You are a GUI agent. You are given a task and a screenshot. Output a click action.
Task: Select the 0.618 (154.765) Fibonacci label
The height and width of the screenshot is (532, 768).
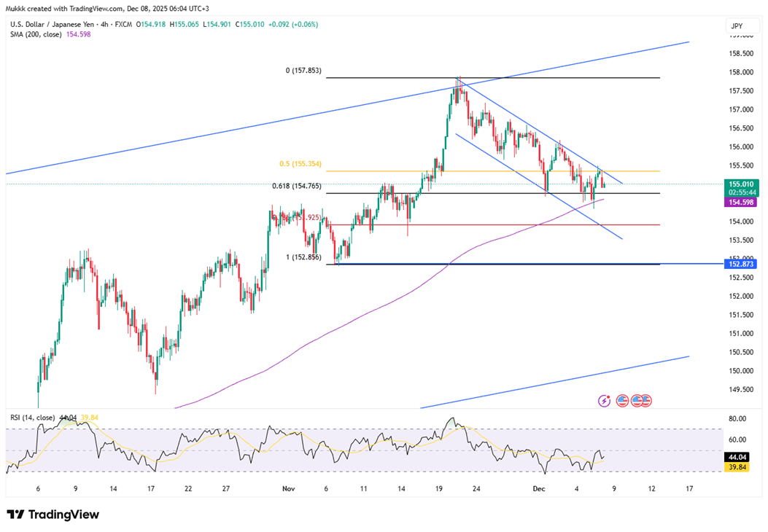295,187
